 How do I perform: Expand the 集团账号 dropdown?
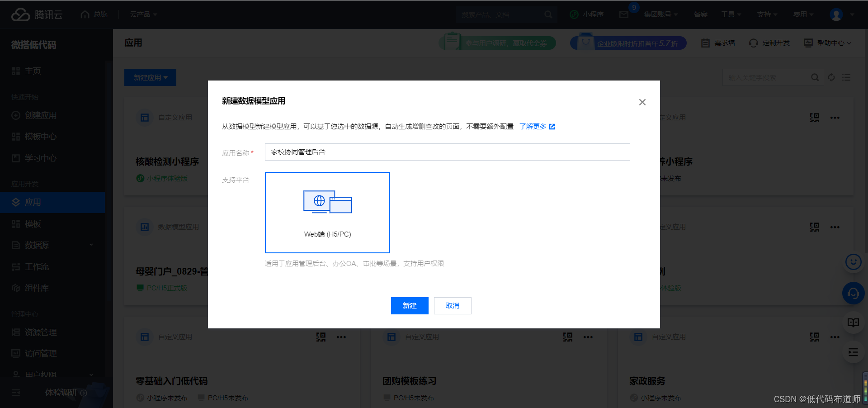661,14
